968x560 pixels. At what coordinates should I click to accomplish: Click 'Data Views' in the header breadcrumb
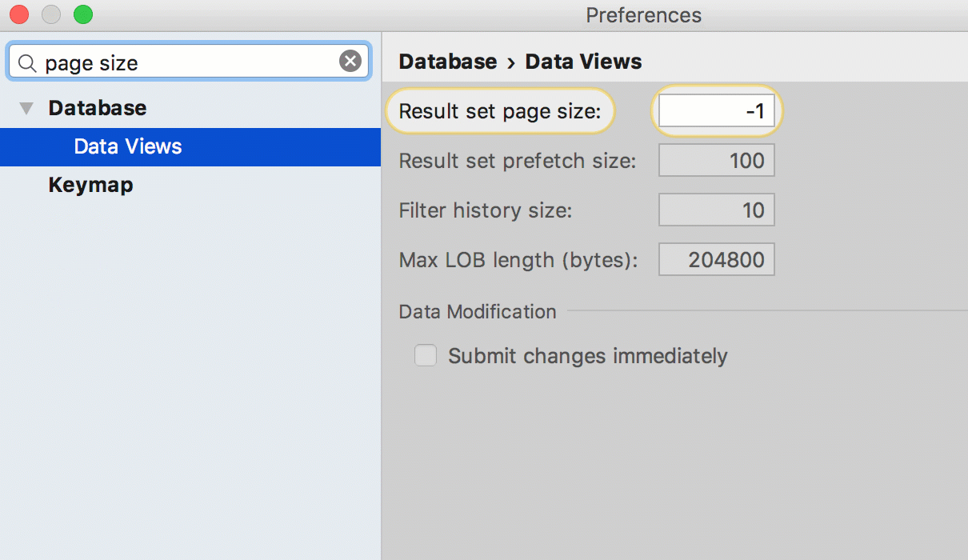pyautogui.click(x=583, y=62)
